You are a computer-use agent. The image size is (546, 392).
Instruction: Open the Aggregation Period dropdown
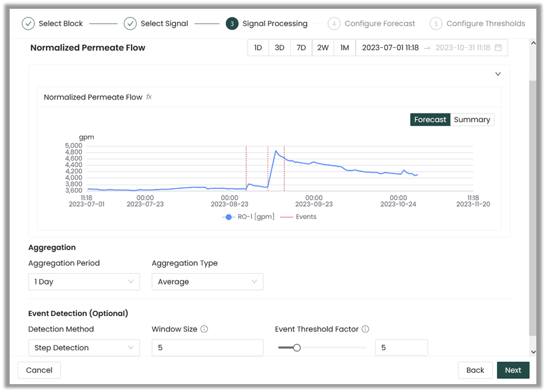click(84, 281)
